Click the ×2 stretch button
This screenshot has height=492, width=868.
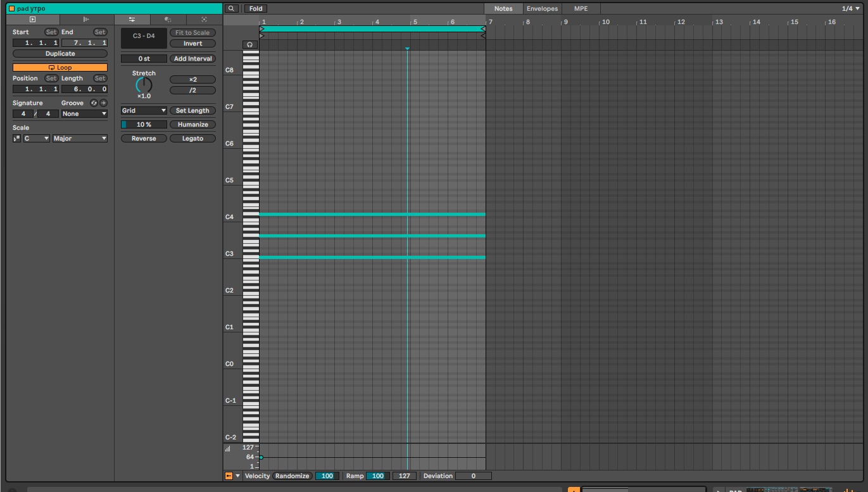click(193, 80)
